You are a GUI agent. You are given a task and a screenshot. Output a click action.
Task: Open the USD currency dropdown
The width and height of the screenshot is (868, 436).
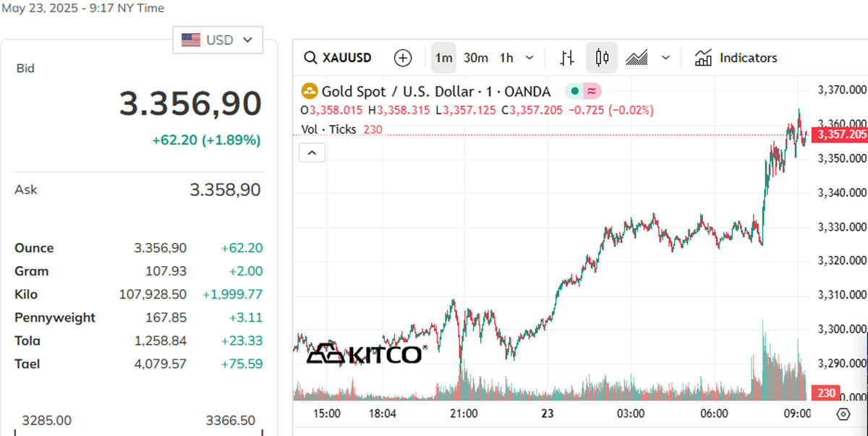click(218, 40)
